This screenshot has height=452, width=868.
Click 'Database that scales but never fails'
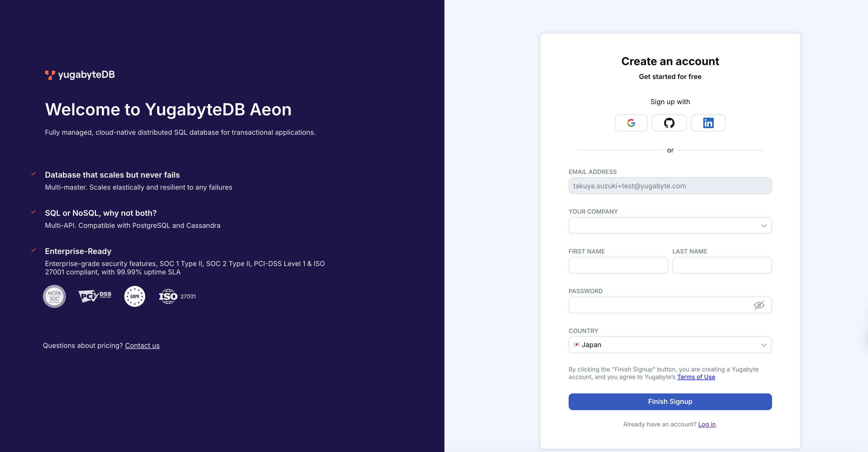coord(112,175)
